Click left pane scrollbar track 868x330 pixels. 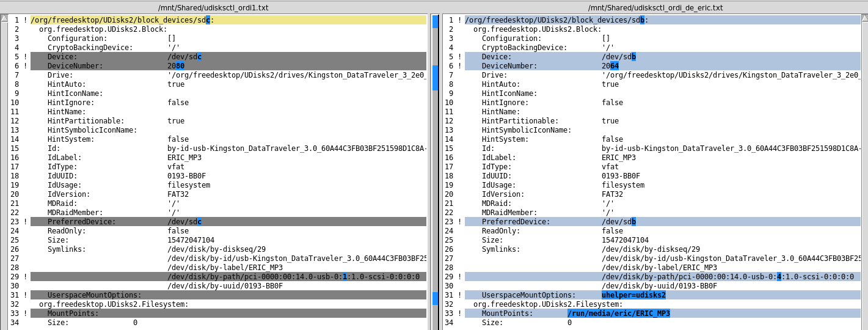click(4, 183)
